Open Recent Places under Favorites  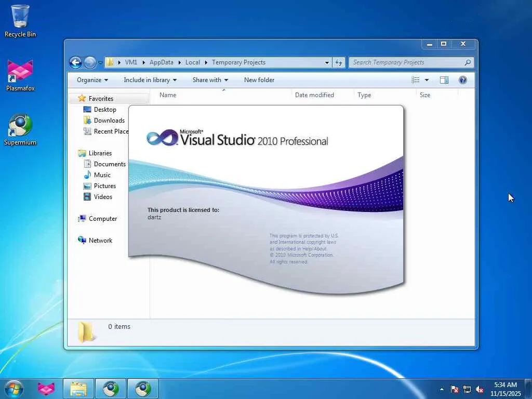[105, 131]
